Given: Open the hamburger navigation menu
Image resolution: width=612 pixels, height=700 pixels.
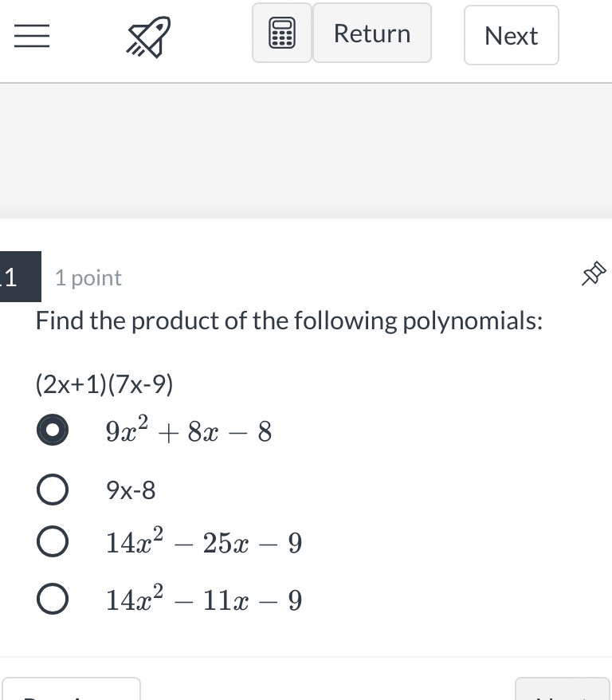Looking at the screenshot, I should click(31, 35).
